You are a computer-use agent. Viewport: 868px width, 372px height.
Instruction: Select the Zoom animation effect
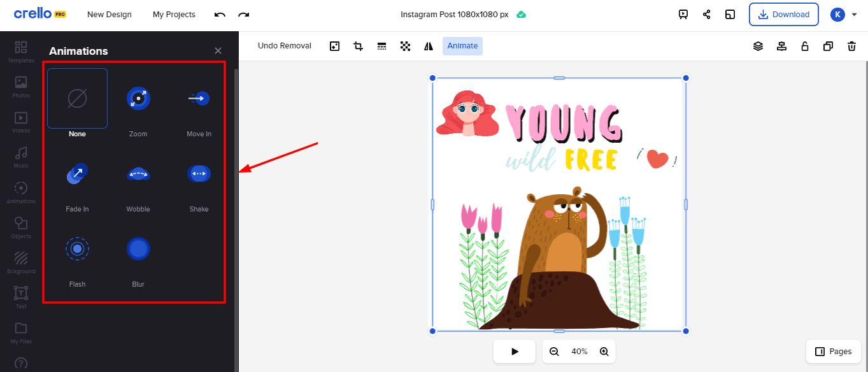click(x=138, y=99)
